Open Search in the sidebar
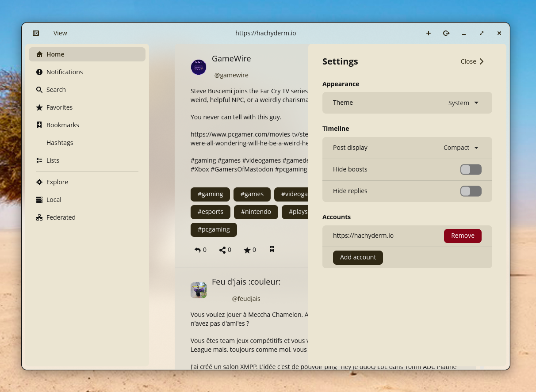This screenshot has height=392, width=536. click(x=87, y=90)
